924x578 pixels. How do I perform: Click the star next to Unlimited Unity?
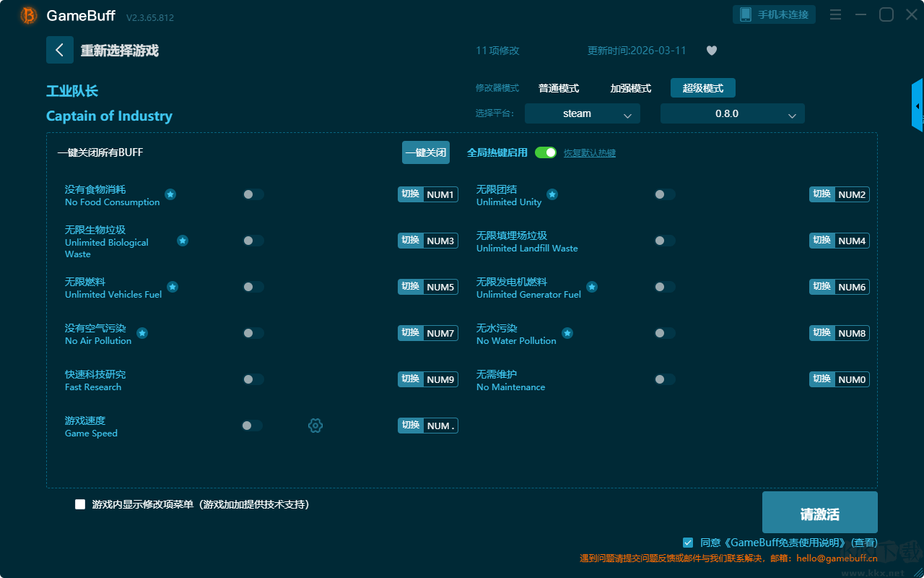552,194
